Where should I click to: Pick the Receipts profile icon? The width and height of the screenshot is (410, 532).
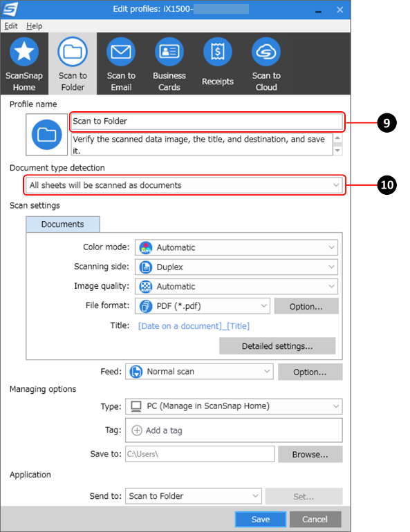point(218,52)
